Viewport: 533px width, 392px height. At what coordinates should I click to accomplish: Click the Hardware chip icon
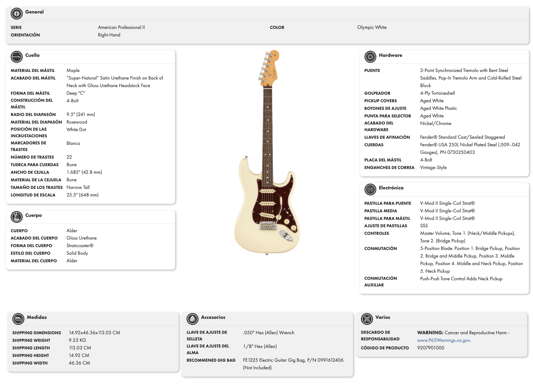click(370, 57)
